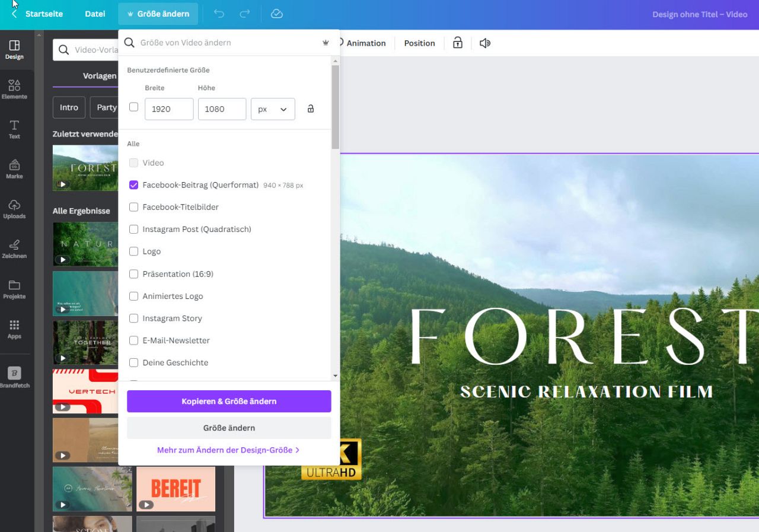Click the undo arrow icon

tap(219, 14)
